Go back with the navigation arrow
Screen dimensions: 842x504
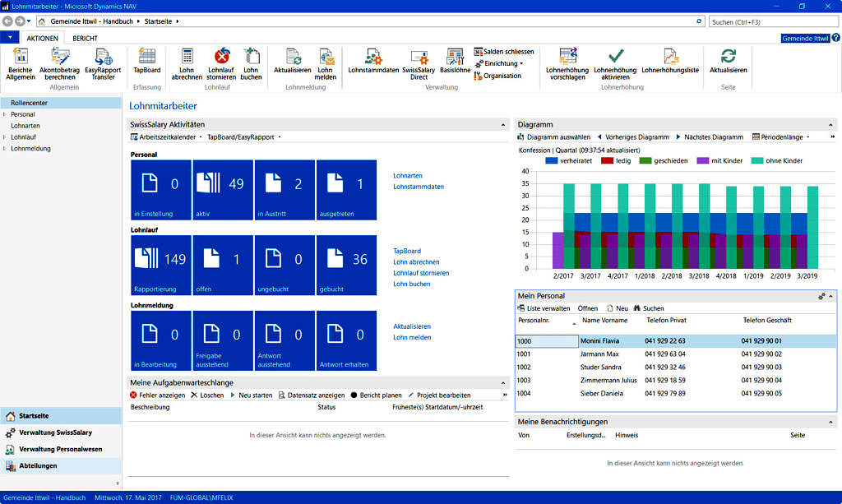click(x=7, y=21)
